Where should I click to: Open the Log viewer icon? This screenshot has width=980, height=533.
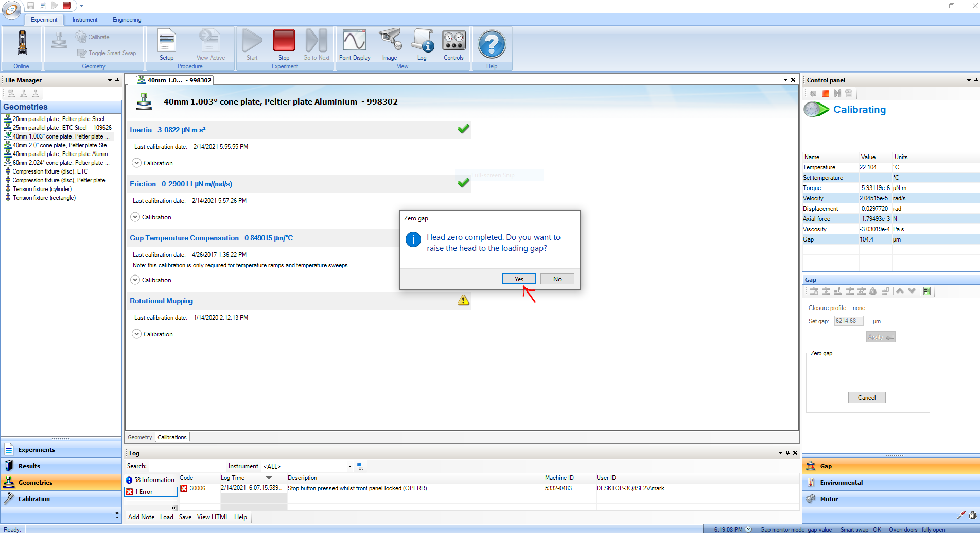click(422, 41)
